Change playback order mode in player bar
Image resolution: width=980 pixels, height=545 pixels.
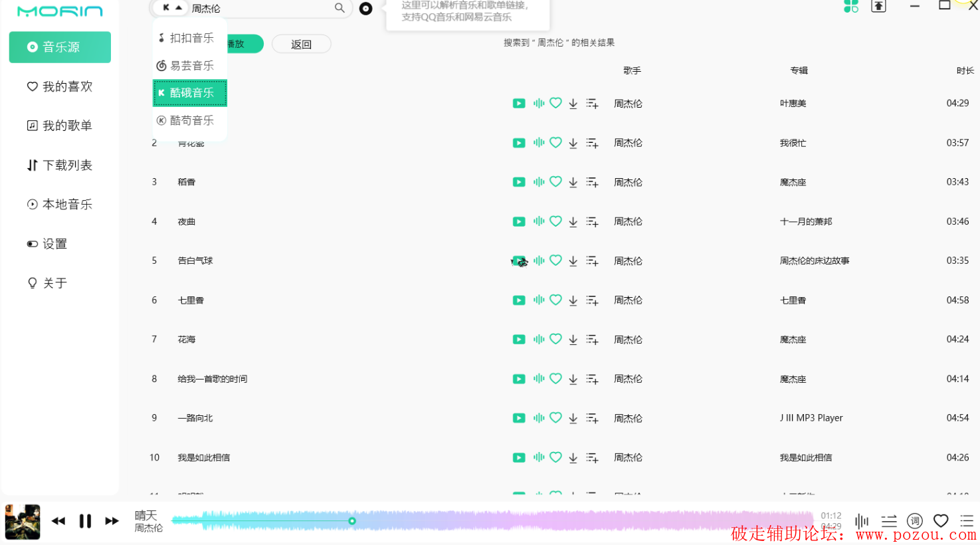point(889,521)
